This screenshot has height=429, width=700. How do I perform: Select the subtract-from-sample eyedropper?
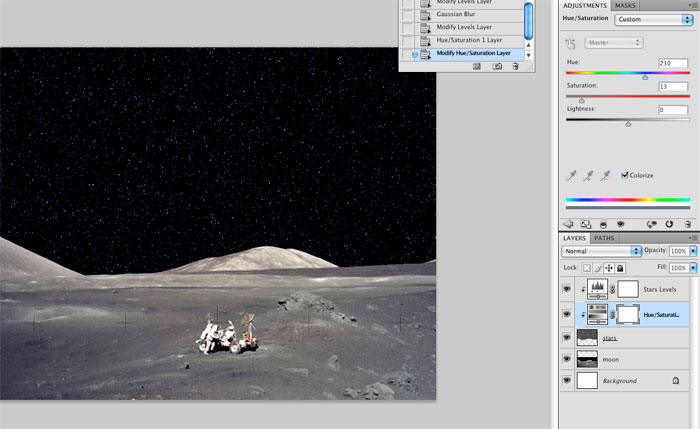[605, 175]
